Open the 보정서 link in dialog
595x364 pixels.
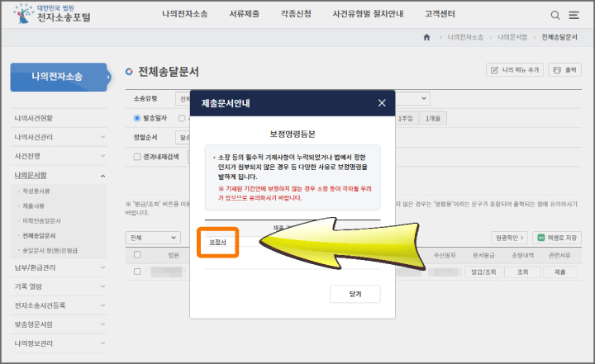217,243
